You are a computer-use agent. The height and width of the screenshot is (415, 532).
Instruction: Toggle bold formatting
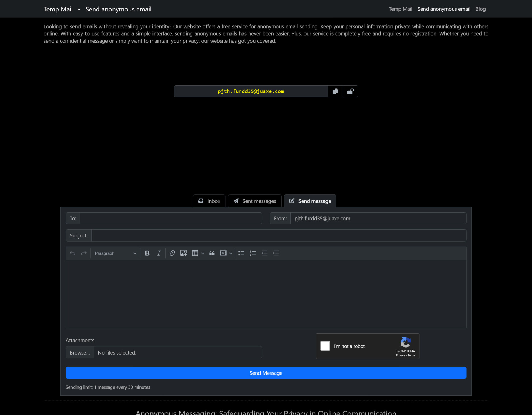147,253
